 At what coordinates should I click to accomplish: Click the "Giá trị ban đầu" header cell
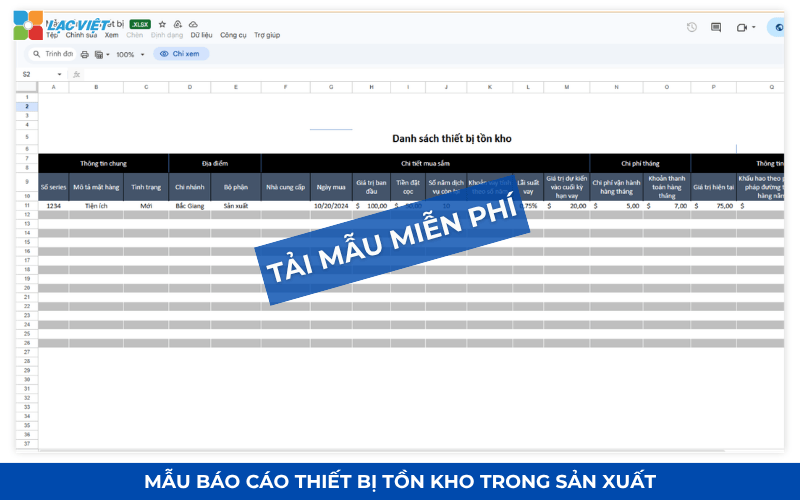click(x=371, y=187)
